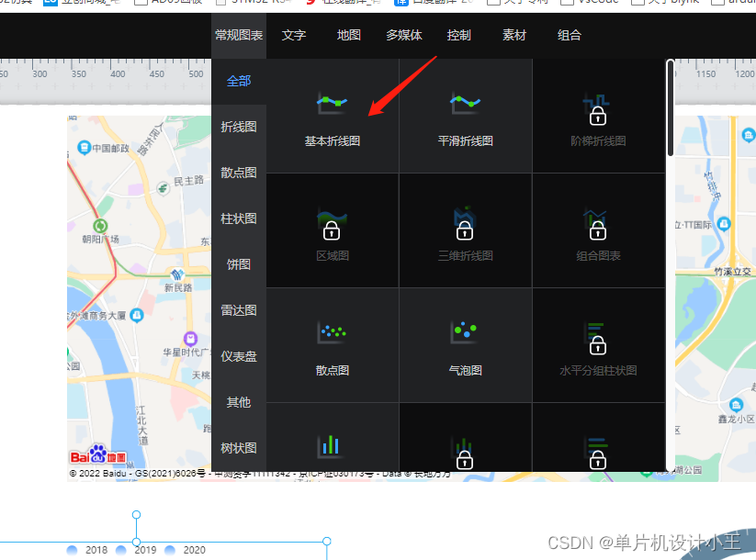Select the 基本折线图 chart icon
The width and height of the screenshot is (756, 560).
[x=333, y=103]
